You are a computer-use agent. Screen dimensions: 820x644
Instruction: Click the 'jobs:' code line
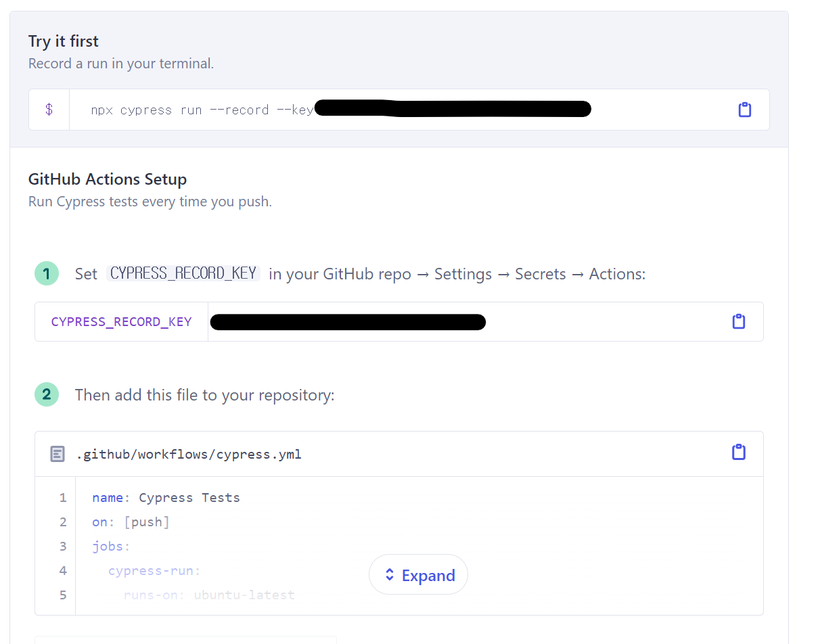click(111, 547)
